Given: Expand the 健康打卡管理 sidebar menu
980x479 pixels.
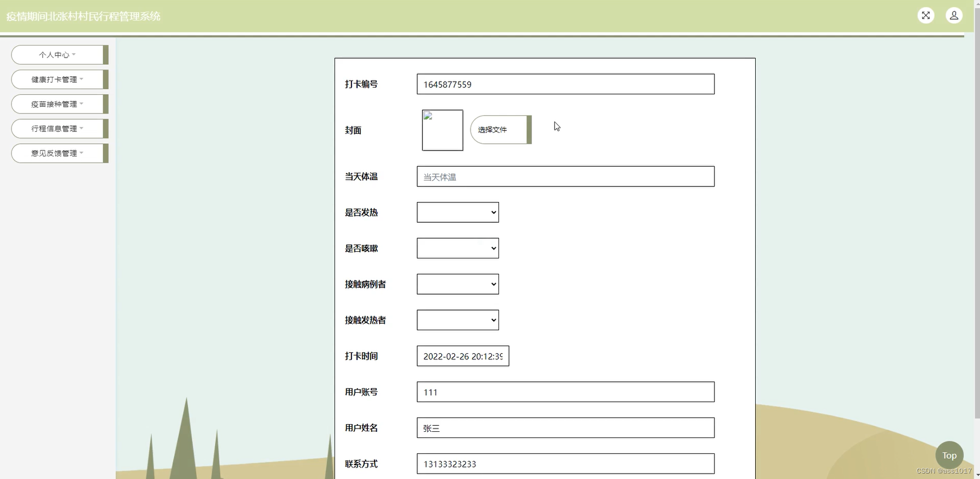Looking at the screenshot, I should tap(59, 80).
